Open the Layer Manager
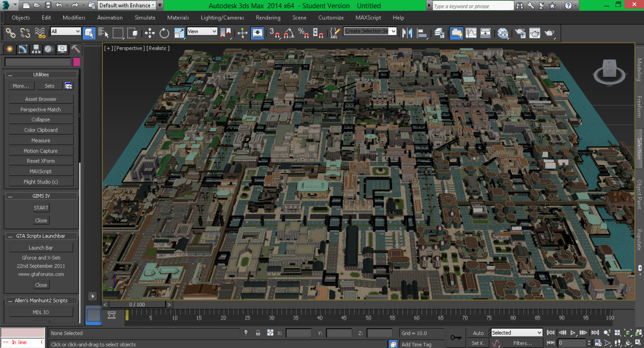 click(x=439, y=33)
